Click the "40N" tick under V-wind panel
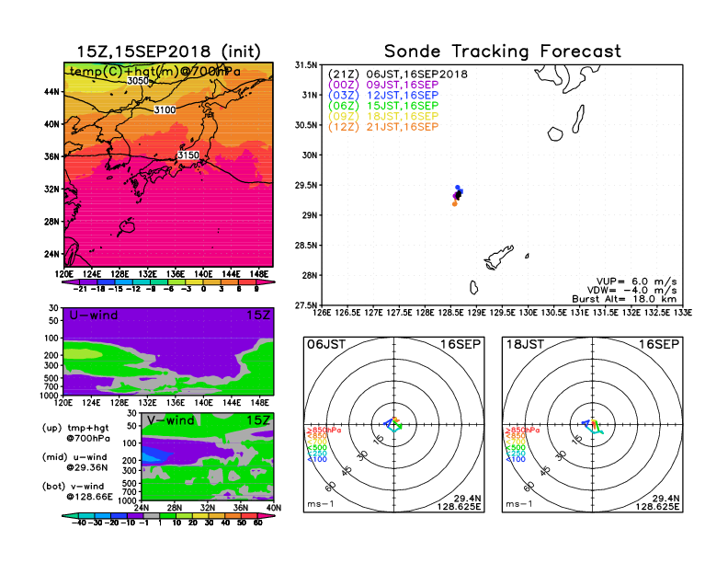Image resolution: width=728 pixels, height=563 pixels. (274, 508)
